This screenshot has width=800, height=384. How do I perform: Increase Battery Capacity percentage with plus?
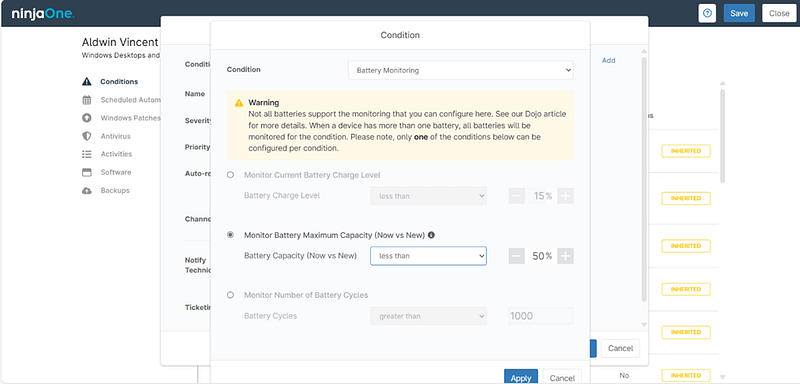566,256
